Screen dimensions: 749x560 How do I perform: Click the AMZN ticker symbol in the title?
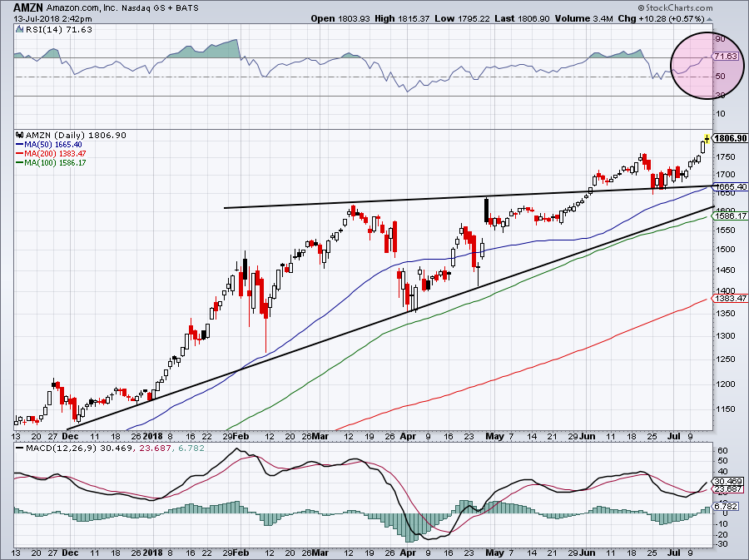tap(28, 7)
